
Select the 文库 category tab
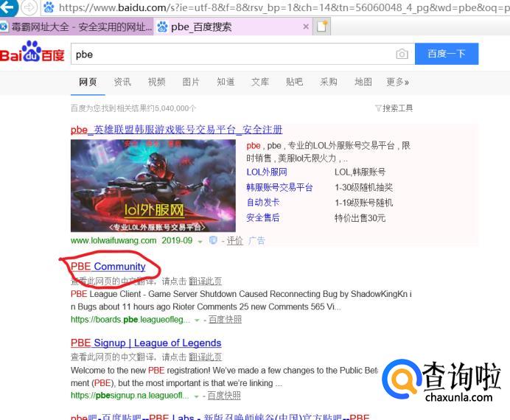[260, 82]
